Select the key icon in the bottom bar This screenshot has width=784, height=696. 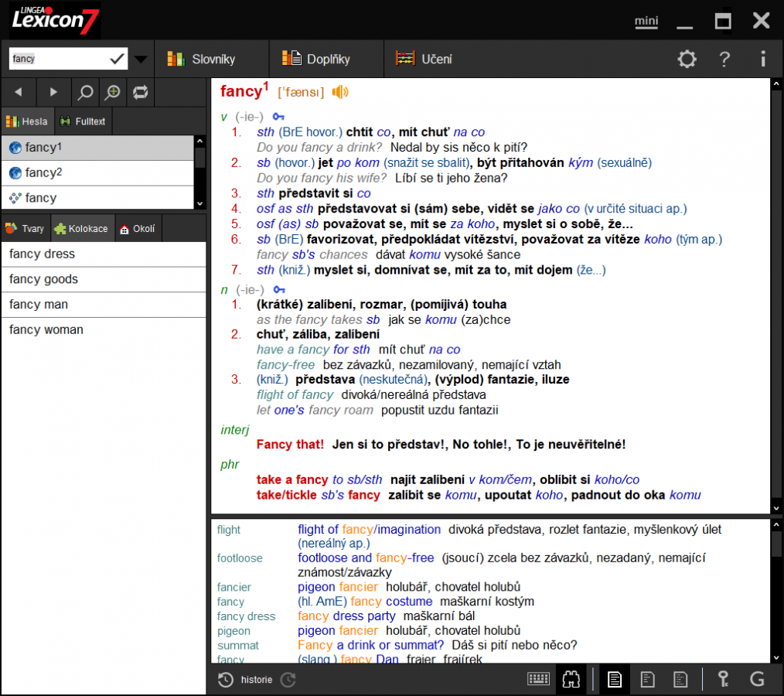click(x=723, y=679)
